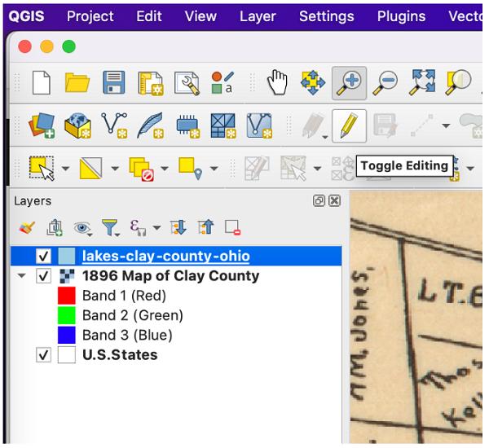
Task: Click the grayed Save Layer Edits icon
Action: tap(385, 125)
